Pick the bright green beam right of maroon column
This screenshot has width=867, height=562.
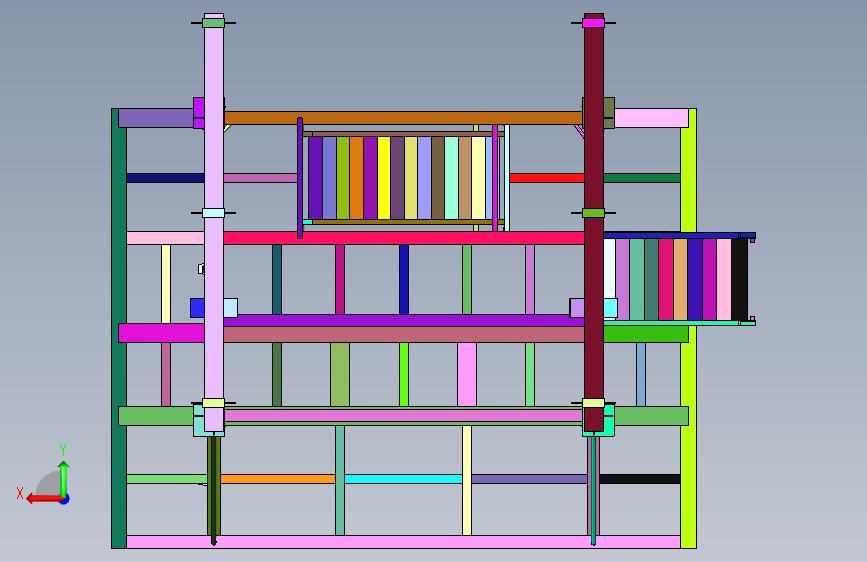click(x=646, y=334)
